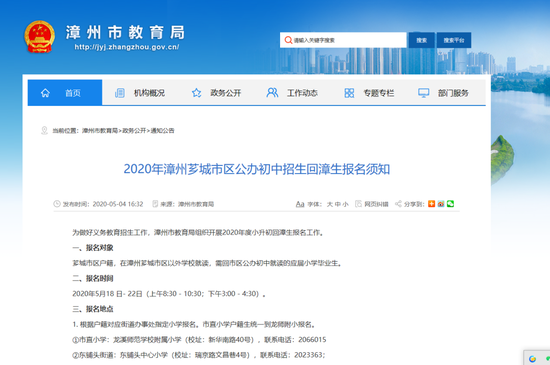Click the 搜索平台 button
Viewport: 550px width, 365px height.
454,40
